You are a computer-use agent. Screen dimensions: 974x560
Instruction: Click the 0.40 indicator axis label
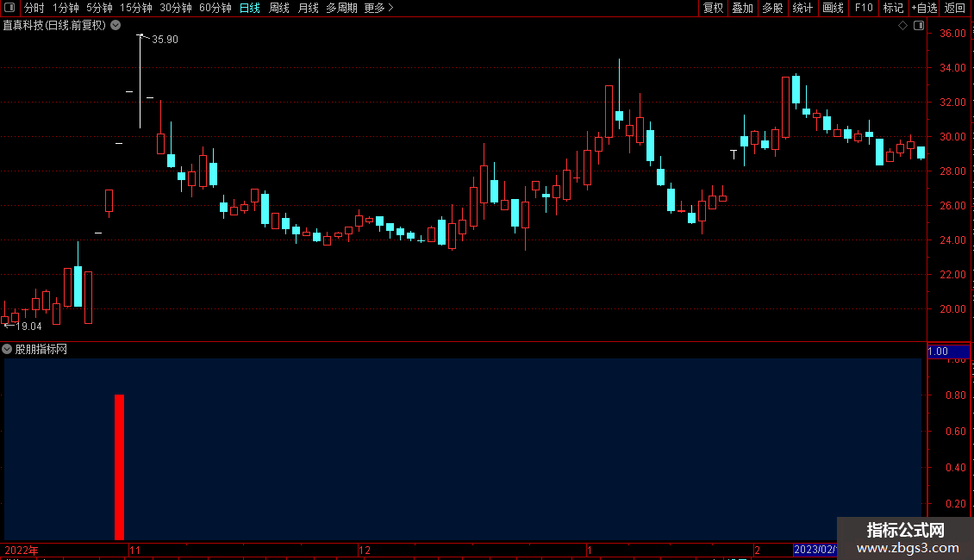(956, 467)
